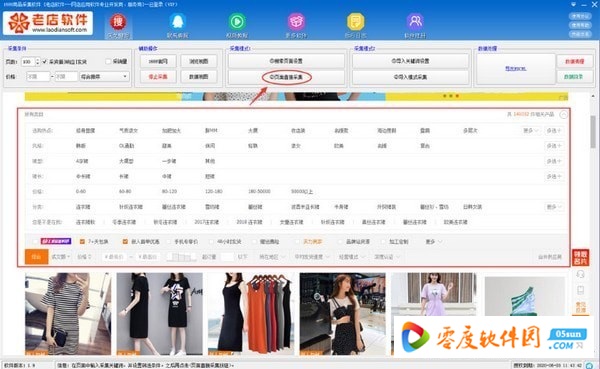Enable the 48小时发货 checkbox
The width and height of the screenshot is (600, 369).
211,242
